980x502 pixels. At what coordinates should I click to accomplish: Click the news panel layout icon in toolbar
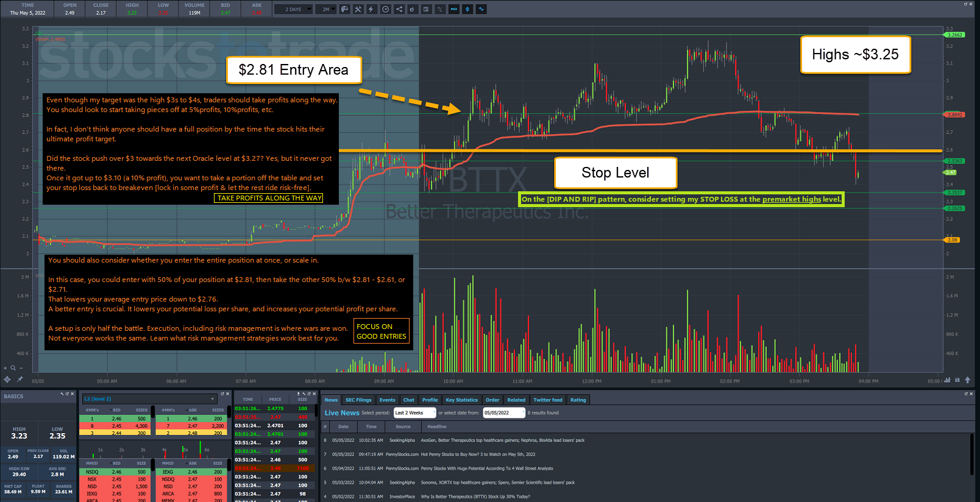pyautogui.click(x=426, y=9)
